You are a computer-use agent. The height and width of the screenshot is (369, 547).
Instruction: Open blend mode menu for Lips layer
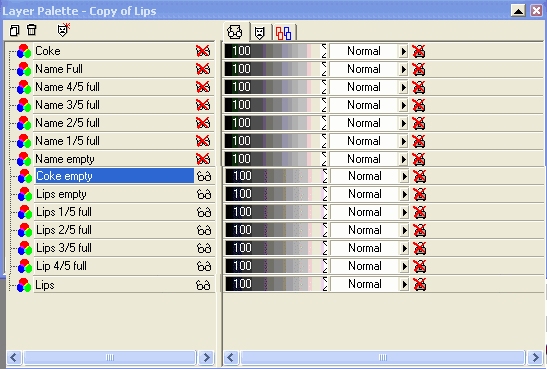coord(404,284)
